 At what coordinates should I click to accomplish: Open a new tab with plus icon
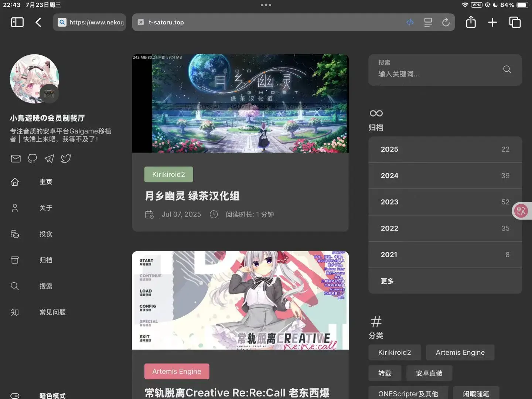point(492,22)
